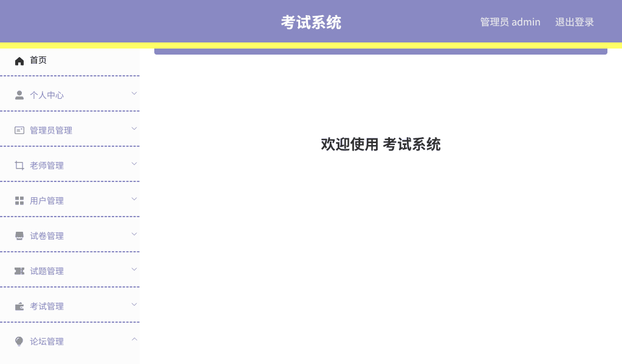This screenshot has width=622, height=364.
Task: Click the home icon beside 首页
Action: pos(19,60)
